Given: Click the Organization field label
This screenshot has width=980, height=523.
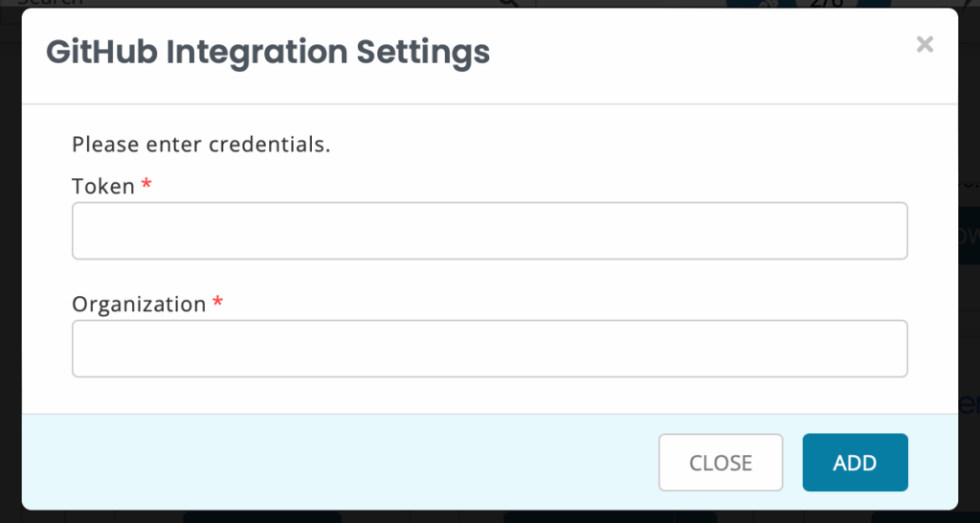Looking at the screenshot, I should tap(139, 304).
